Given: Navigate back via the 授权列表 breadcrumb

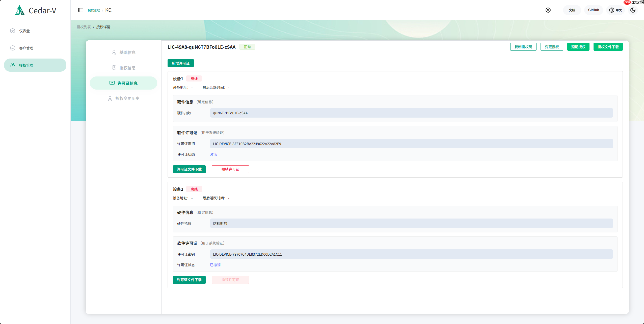Looking at the screenshot, I should (84, 27).
